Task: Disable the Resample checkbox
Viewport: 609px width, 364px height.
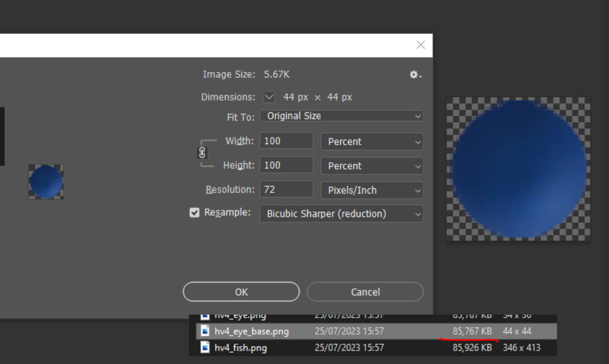Action: [194, 212]
